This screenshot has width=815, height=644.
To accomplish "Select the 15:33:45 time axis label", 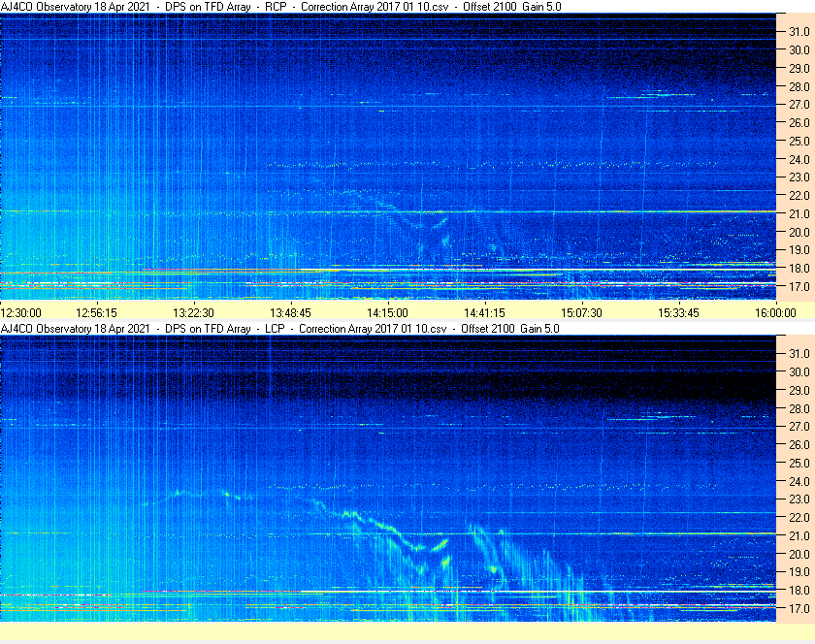I will pos(679,313).
